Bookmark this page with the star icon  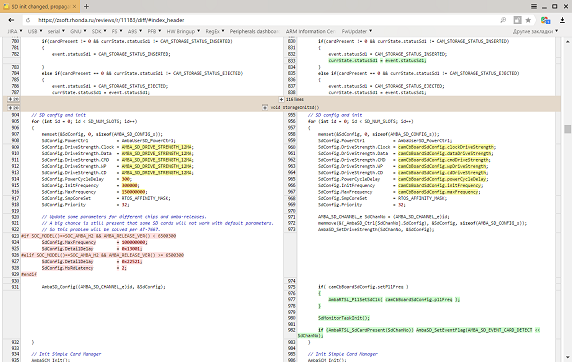tap(528, 20)
